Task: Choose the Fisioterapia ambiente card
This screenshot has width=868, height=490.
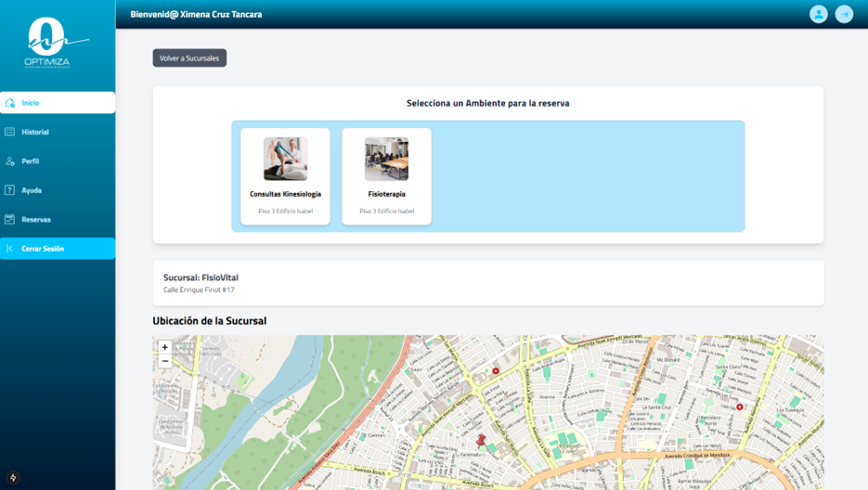Action: pos(386,176)
